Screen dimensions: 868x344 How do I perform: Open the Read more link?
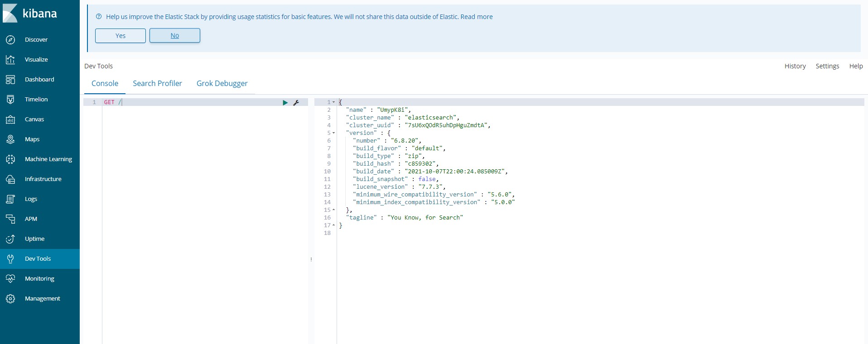tap(477, 17)
